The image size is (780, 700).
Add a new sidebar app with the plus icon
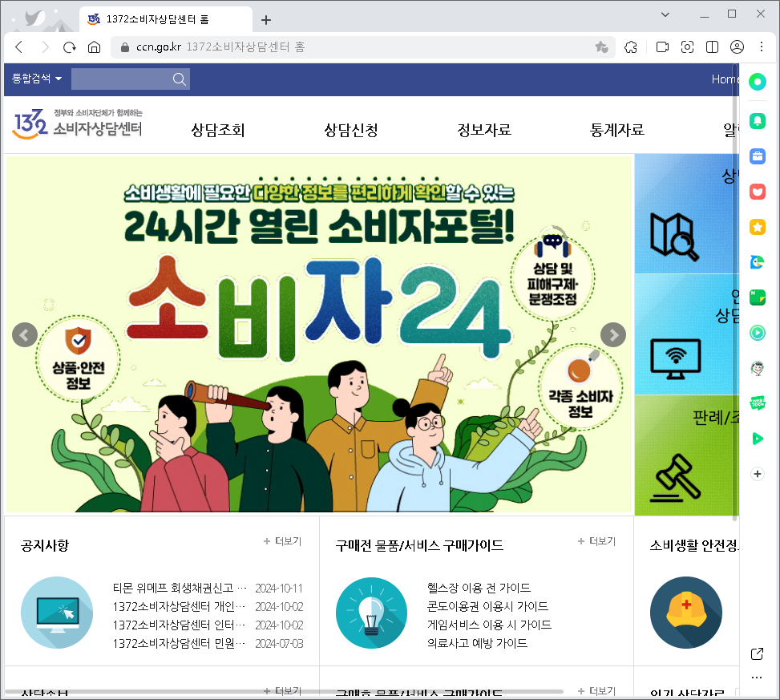(x=757, y=474)
